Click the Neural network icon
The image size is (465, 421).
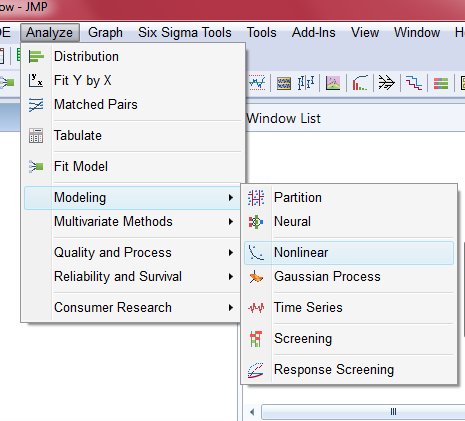pos(256,222)
